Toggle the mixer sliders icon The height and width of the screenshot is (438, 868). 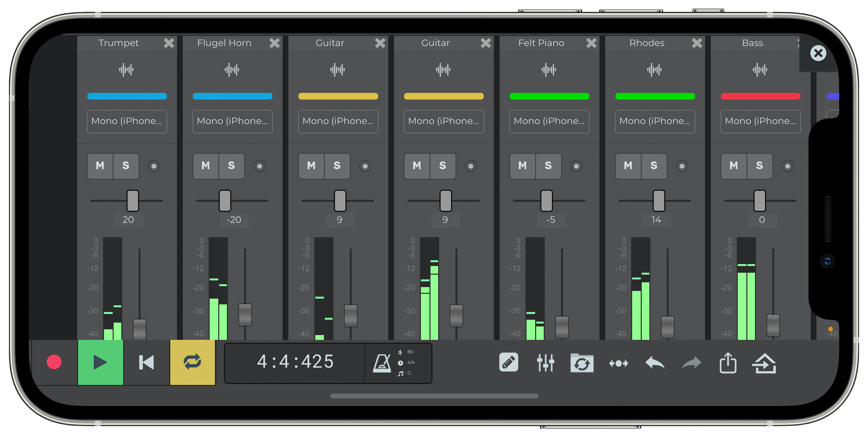pyautogui.click(x=545, y=363)
